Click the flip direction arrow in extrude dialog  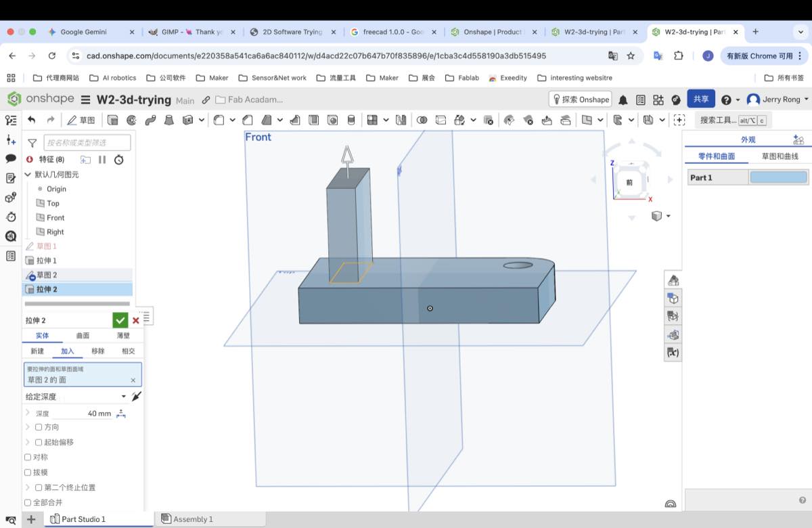(x=137, y=396)
